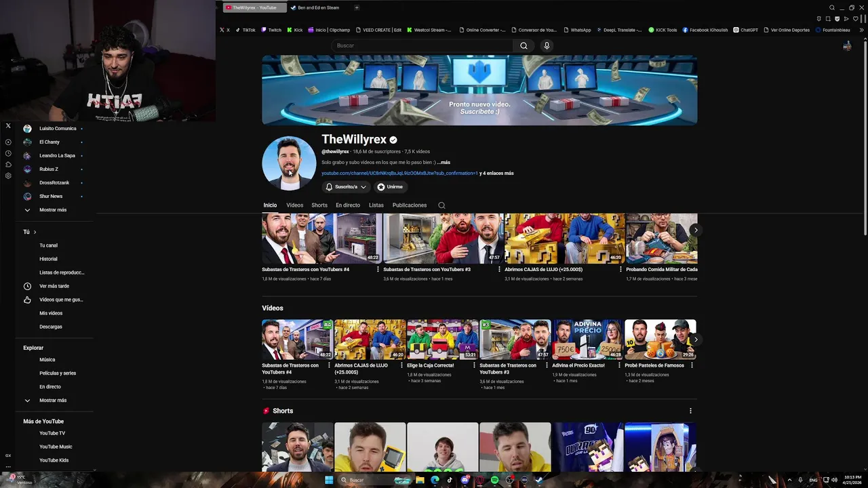Show hidden system tray icons chevron

(x=789, y=480)
